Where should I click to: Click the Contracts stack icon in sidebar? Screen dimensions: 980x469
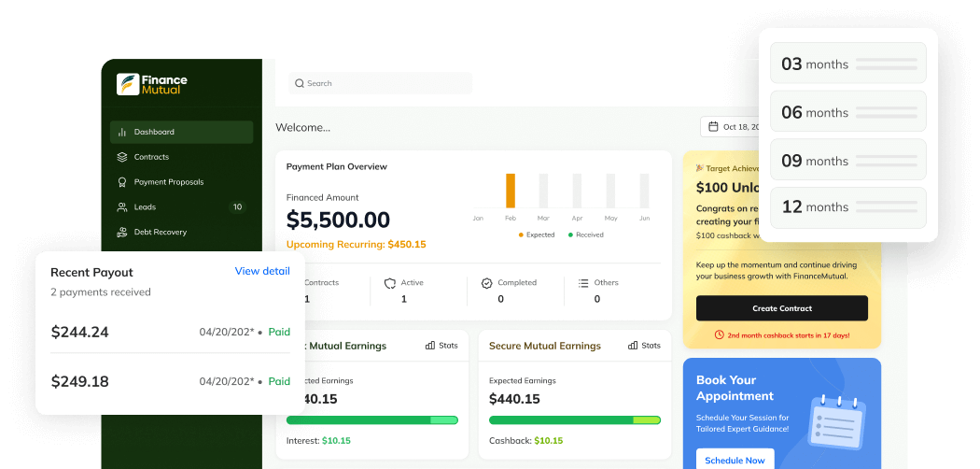tap(122, 157)
